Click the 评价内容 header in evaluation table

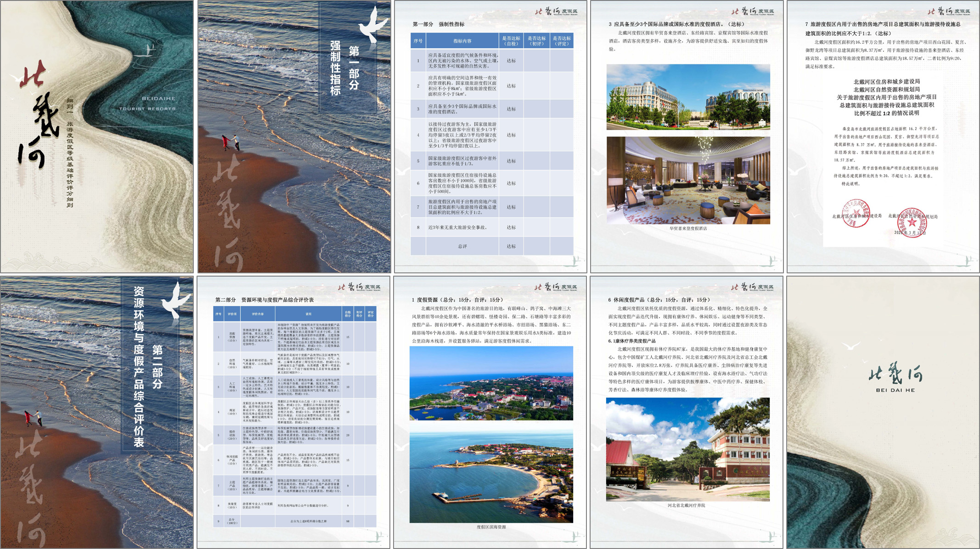[258, 314]
